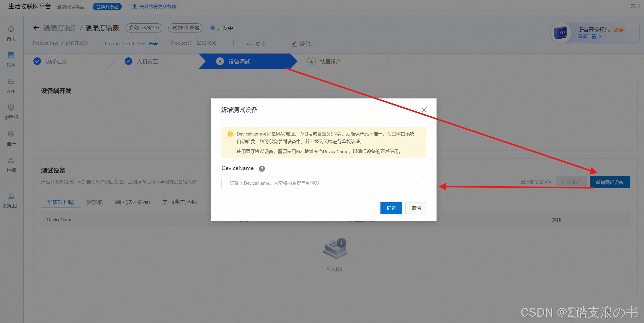
Task: Switch to 德国(法兰克福) region tab
Action: point(132,202)
